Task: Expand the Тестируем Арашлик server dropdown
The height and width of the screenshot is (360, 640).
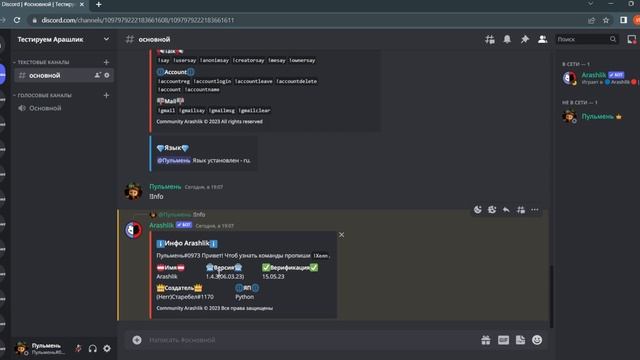Action: tap(106, 39)
